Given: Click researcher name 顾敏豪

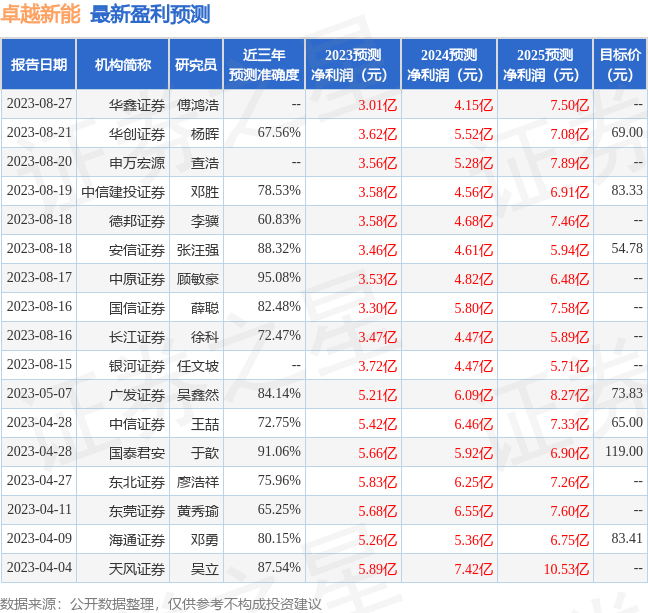Looking at the screenshot, I should pyautogui.click(x=198, y=279).
